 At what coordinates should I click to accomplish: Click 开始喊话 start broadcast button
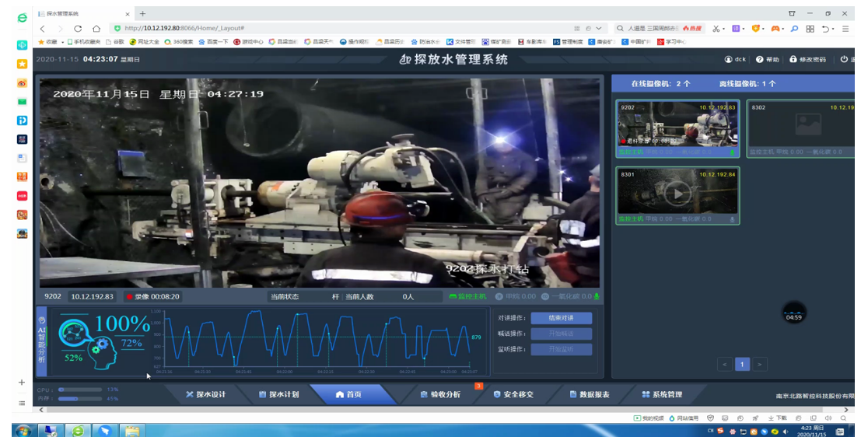[561, 334]
